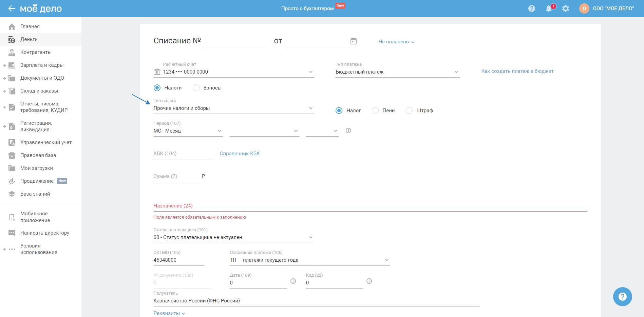The width and height of the screenshot is (644, 317).
Task: Click the Регистрация, ликвидация icon
Action: [12, 126]
